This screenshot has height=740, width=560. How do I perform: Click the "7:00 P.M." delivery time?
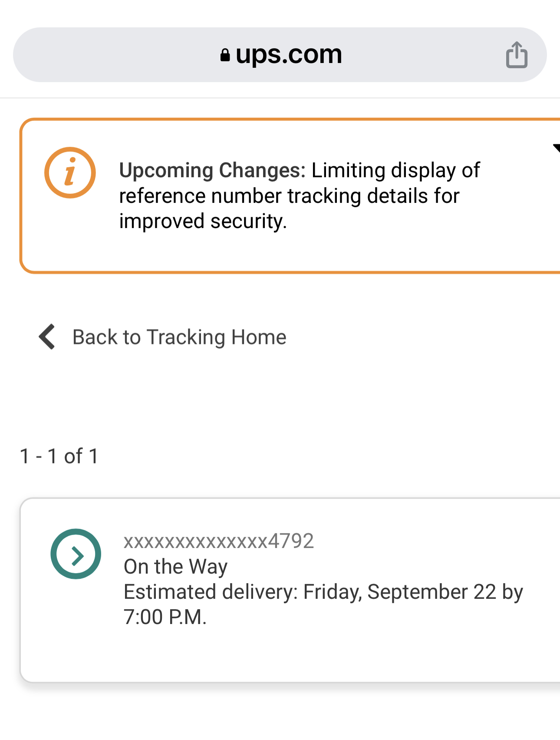(x=165, y=617)
